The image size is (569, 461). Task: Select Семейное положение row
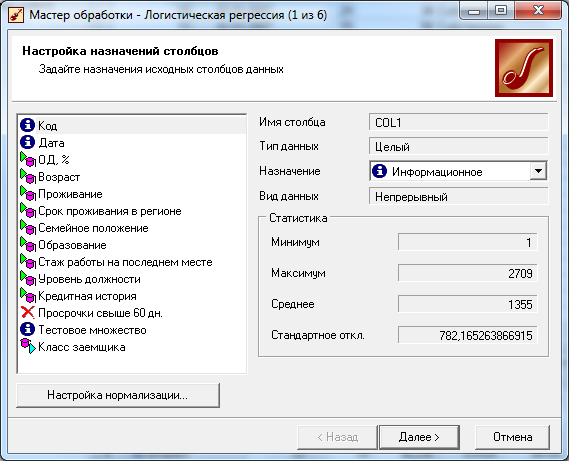132,228
